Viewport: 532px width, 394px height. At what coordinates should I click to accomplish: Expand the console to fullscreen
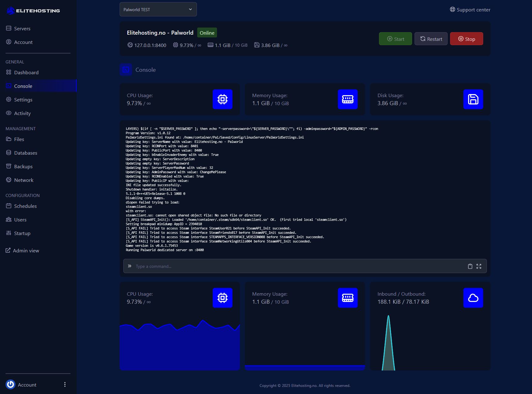479,266
